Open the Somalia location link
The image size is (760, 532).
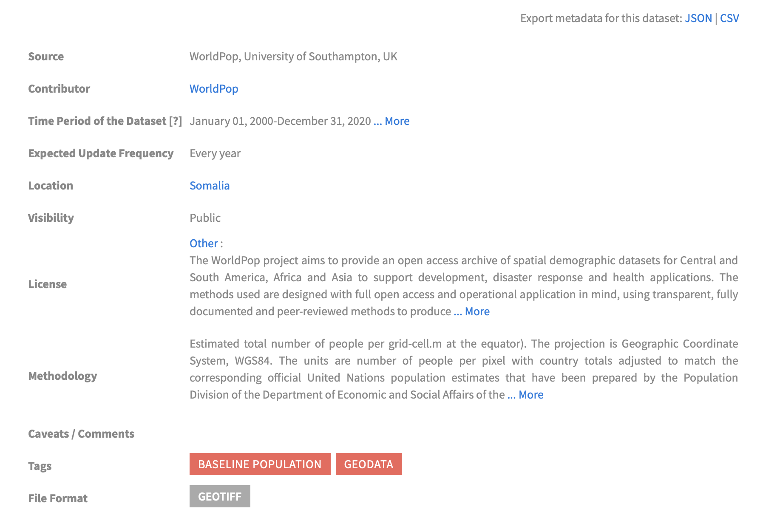[210, 186]
